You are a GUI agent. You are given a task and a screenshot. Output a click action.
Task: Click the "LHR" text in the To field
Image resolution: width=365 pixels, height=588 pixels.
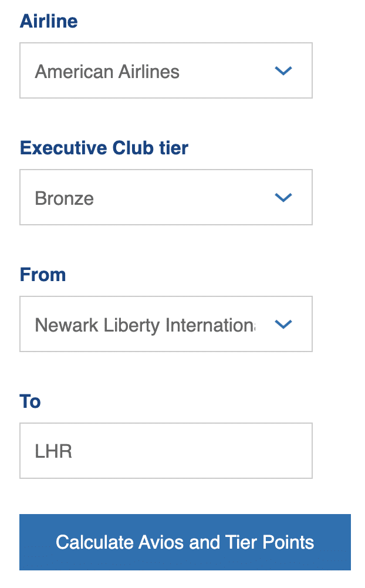point(53,451)
